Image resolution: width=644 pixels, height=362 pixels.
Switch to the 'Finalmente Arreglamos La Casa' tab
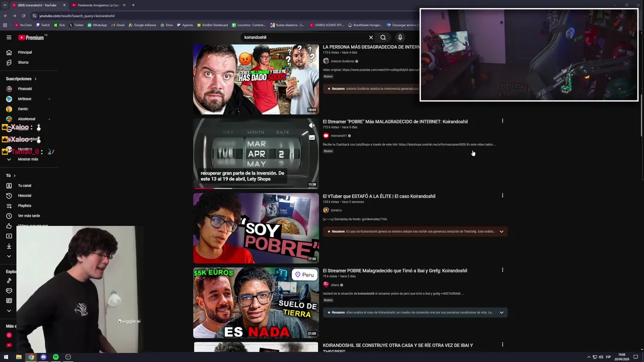98,5
